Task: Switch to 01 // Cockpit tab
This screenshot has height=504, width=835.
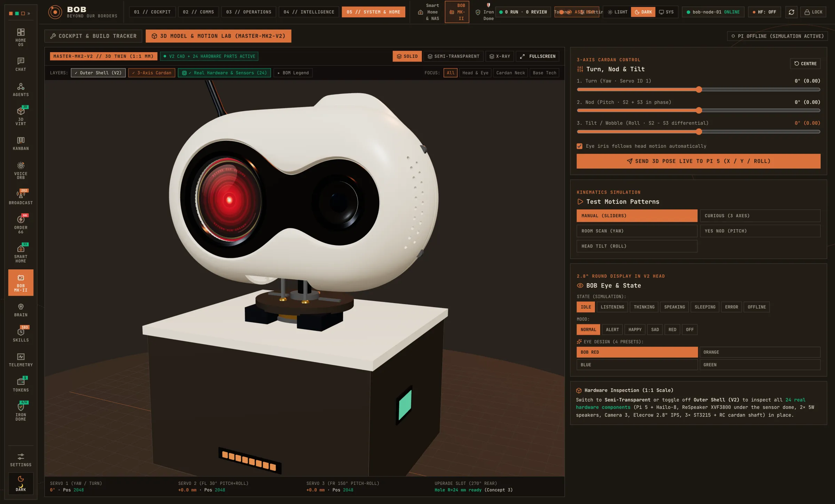Action: coord(152,12)
